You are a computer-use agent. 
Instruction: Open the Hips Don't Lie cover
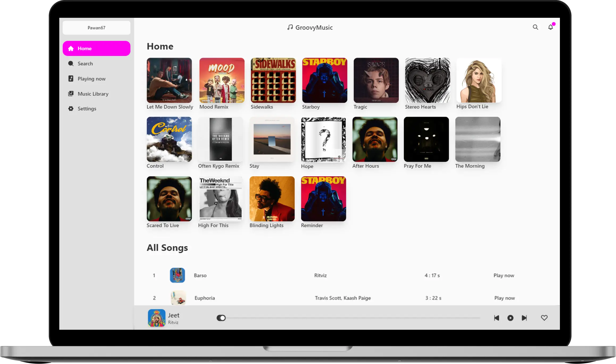(x=479, y=80)
